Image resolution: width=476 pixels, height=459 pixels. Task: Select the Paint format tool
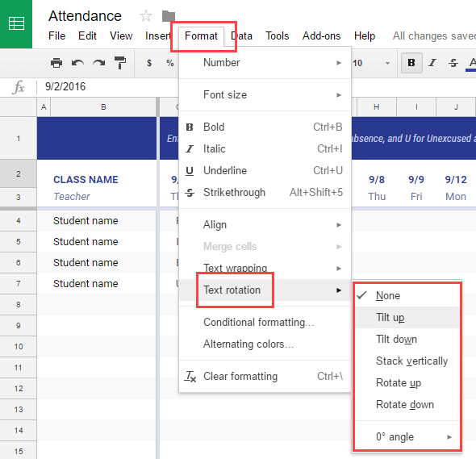pos(120,63)
